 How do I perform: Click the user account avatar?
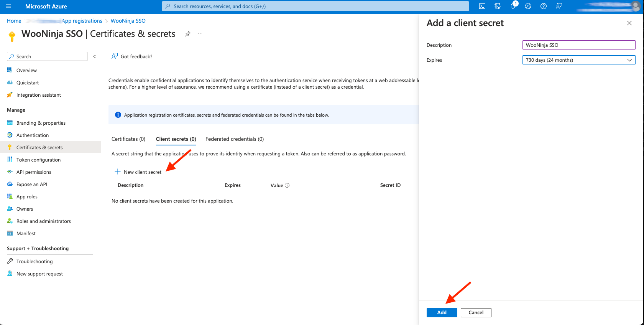pyautogui.click(x=636, y=6)
